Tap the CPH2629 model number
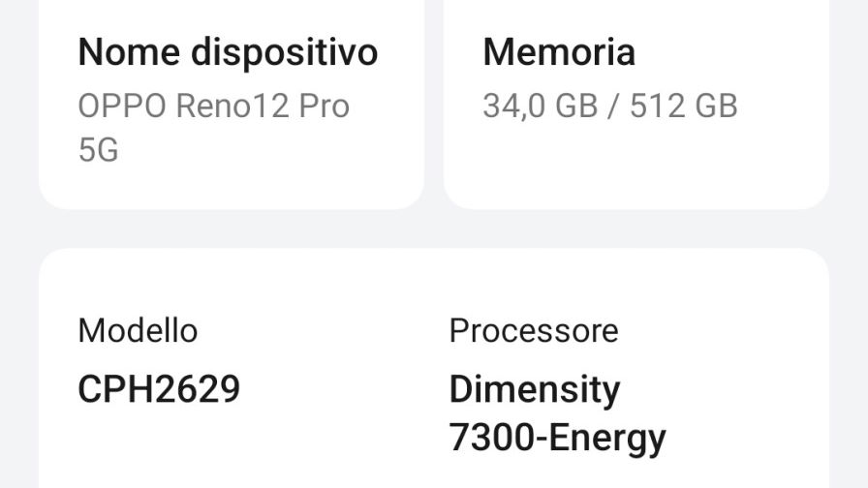 [x=159, y=389]
